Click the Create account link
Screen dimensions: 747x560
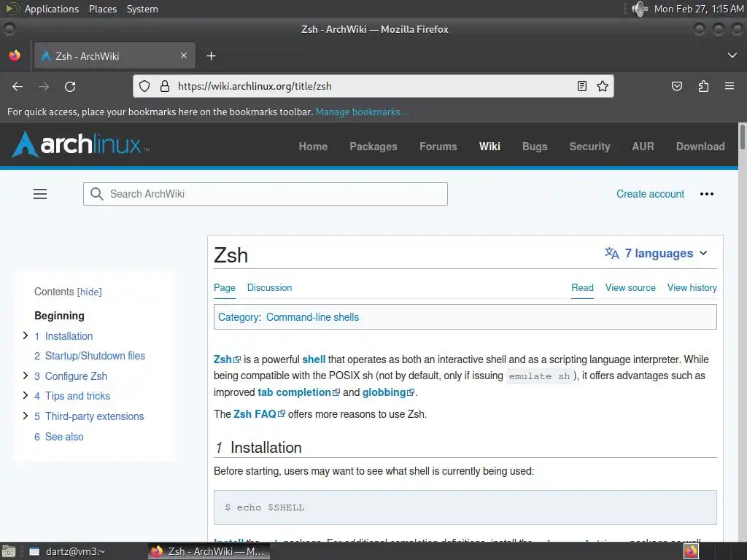point(650,194)
